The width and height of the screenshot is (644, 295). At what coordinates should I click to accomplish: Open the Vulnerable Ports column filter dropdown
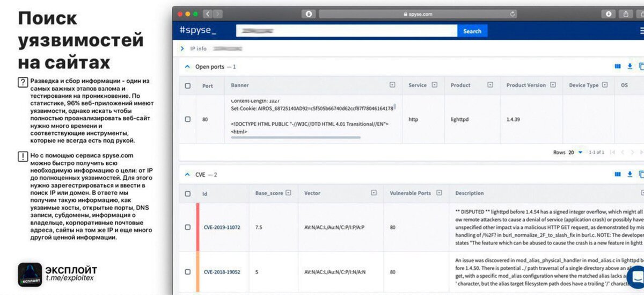click(439, 193)
